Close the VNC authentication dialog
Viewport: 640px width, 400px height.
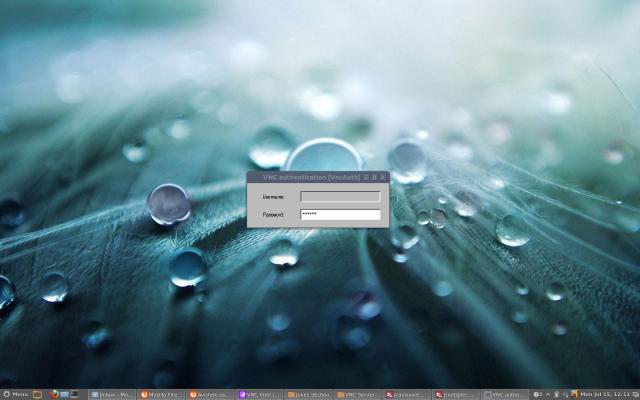pos(383,177)
